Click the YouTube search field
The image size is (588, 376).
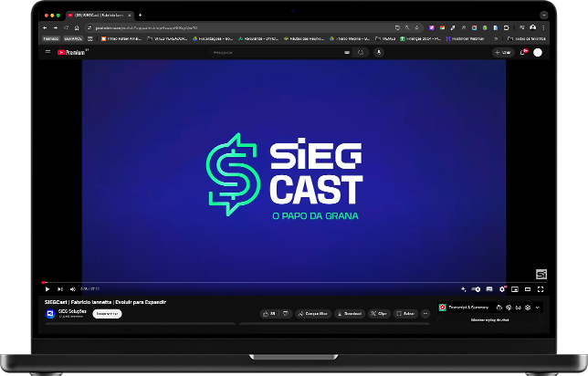pyautogui.click(x=274, y=52)
